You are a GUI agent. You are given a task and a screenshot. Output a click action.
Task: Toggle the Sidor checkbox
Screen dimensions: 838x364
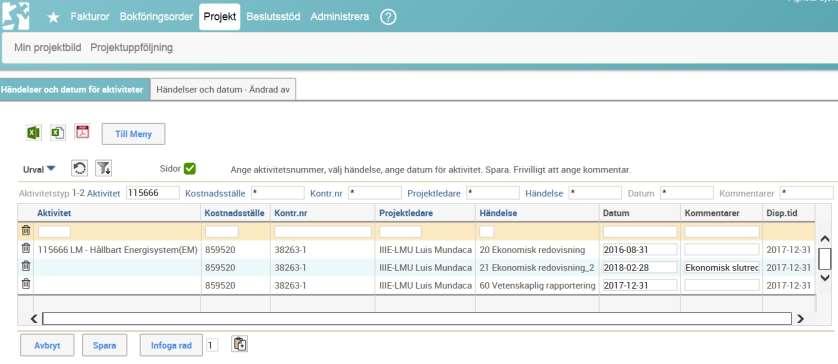point(190,168)
